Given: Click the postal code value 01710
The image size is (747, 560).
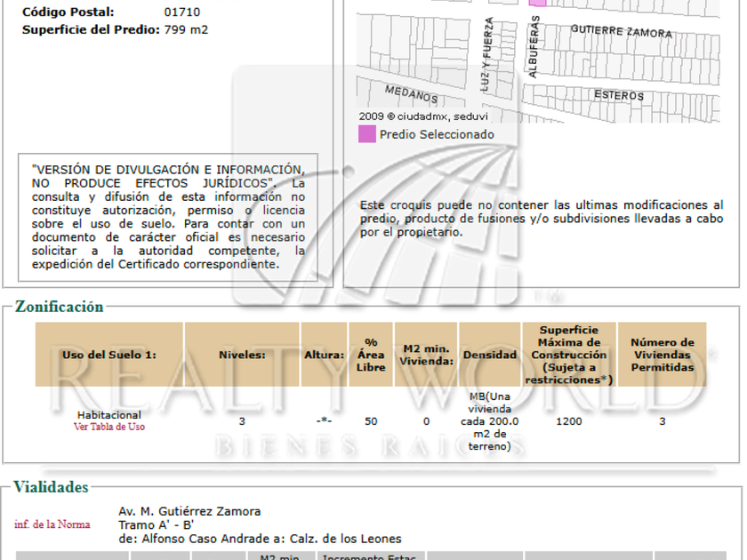Looking at the screenshot, I should coord(182,12).
